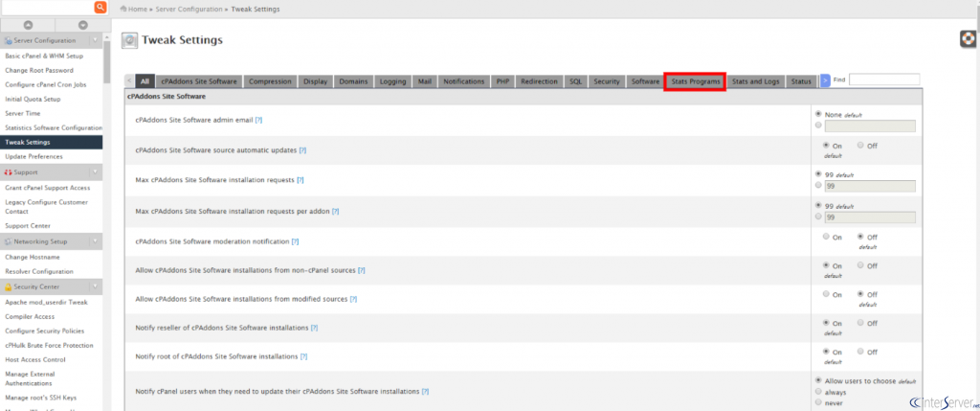
Task: Open help for modified sources setting
Action: pos(353,299)
